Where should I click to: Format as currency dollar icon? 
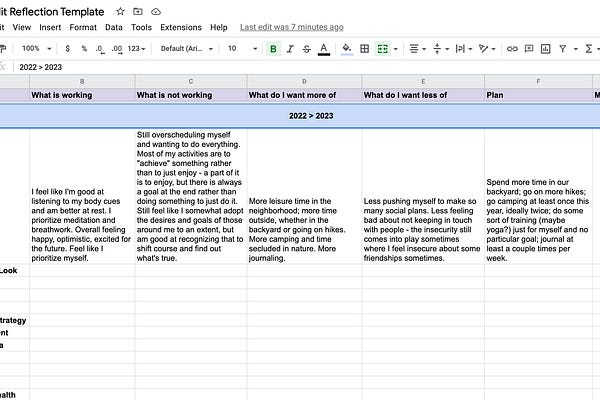pos(68,49)
